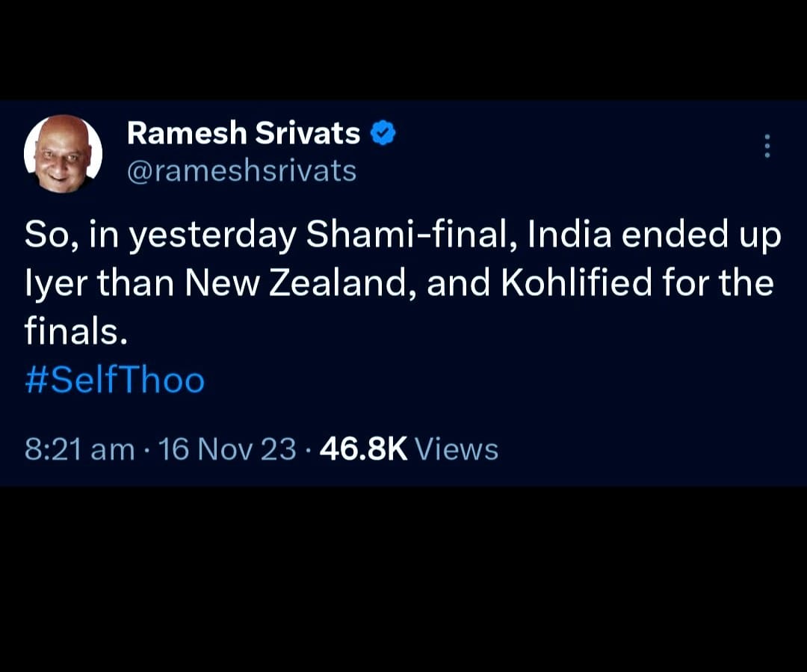Click the 46.8K view count number
Screen dimensions: 807x672
coord(363,449)
